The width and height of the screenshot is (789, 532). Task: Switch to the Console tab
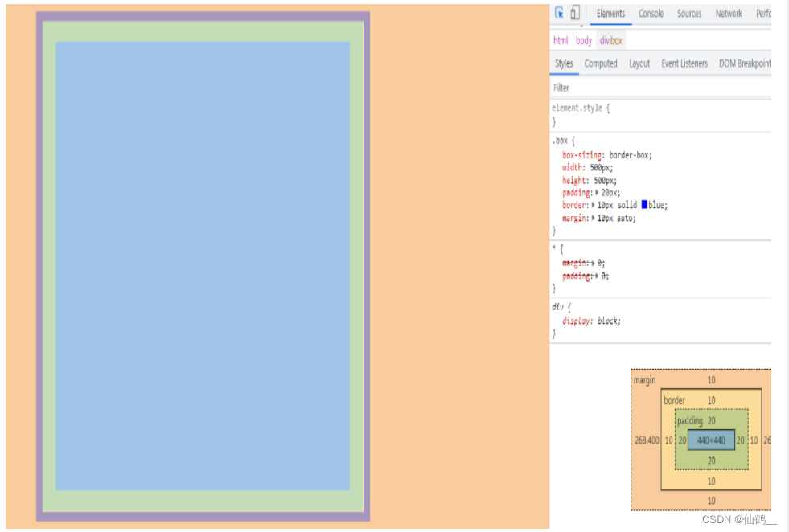[651, 13]
